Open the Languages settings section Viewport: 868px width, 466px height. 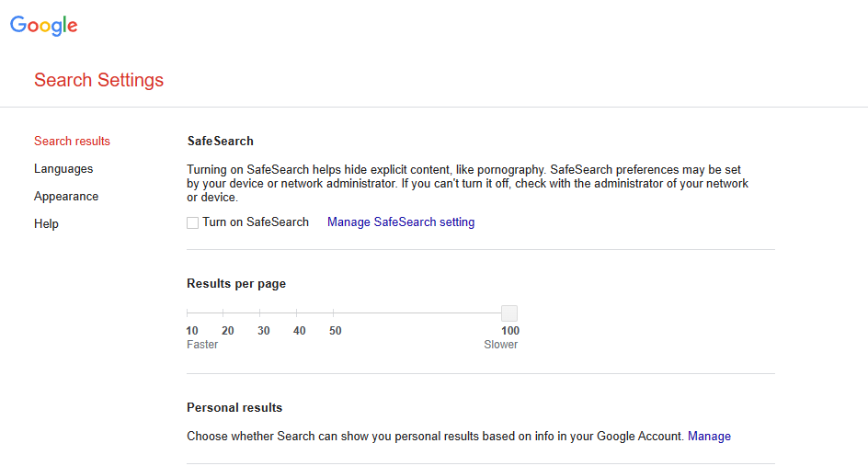tap(63, 169)
